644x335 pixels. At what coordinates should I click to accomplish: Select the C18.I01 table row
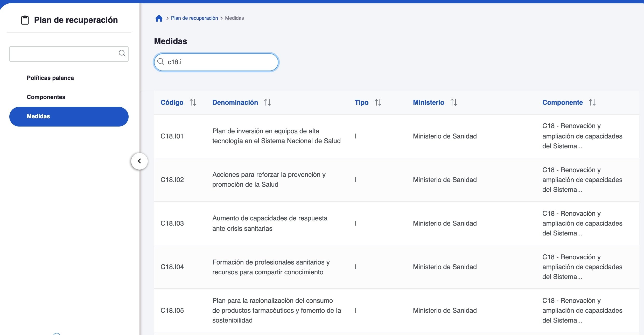click(x=276, y=136)
